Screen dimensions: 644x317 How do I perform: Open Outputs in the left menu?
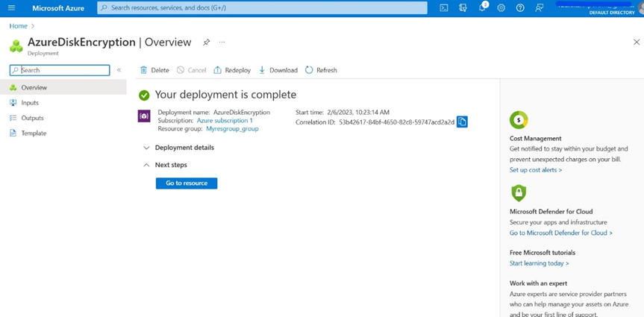pyautogui.click(x=63, y=118)
